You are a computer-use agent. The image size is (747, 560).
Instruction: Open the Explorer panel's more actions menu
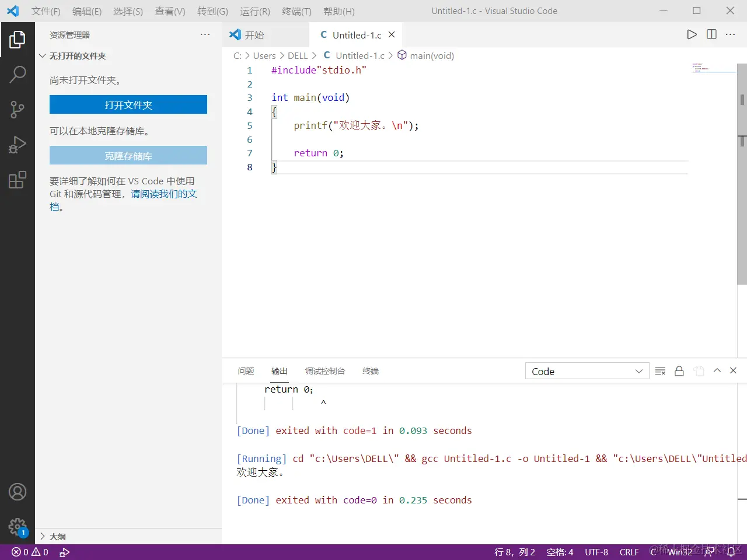(205, 34)
